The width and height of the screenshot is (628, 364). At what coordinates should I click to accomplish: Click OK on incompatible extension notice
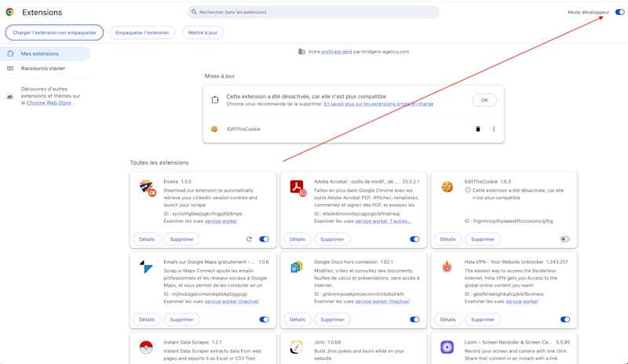pos(484,100)
